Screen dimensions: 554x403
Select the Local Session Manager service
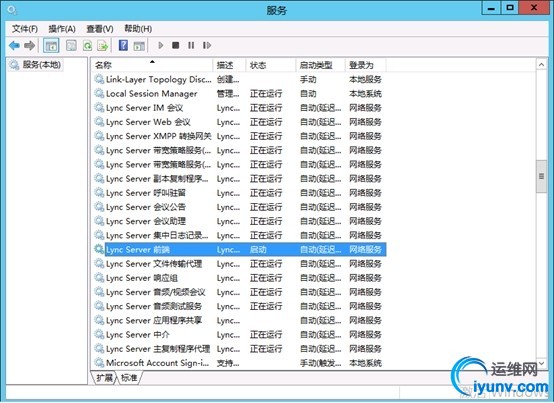click(x=239, y=94)
